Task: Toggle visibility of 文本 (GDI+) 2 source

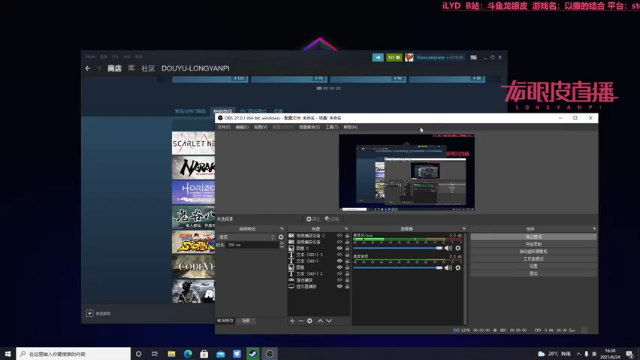Action: [x=339, y=274]
